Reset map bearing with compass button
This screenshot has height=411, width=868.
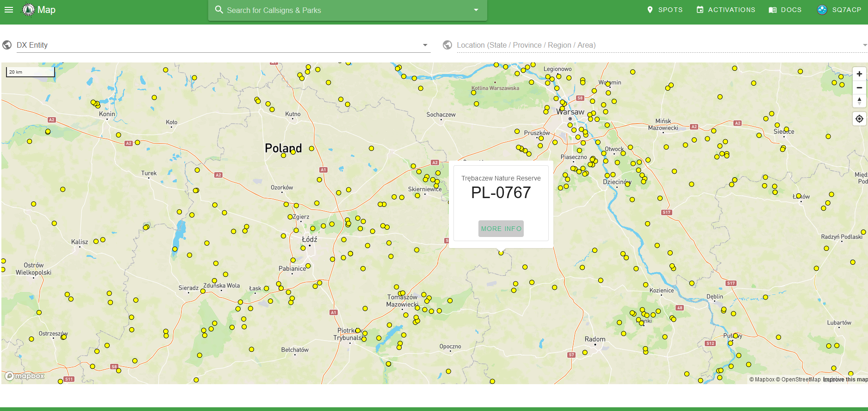[859, 101]
